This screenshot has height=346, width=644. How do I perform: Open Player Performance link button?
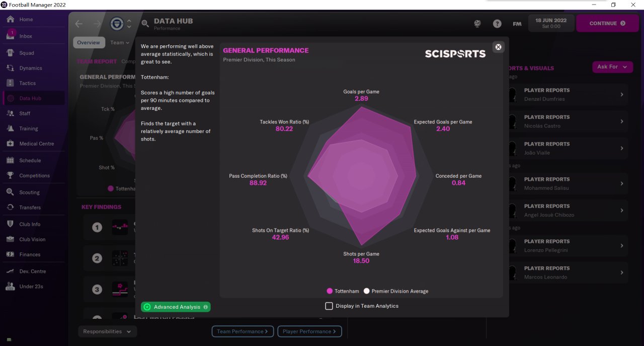tap(309, 331)
